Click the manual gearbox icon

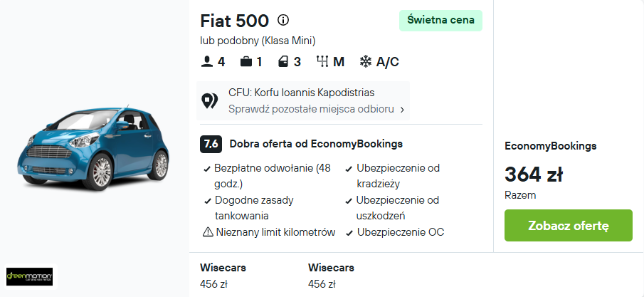[x=322, y=62]
